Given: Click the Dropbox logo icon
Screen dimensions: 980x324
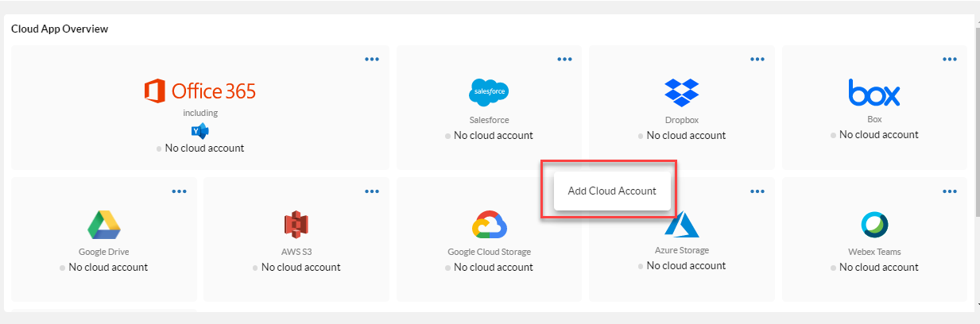Looking at the screenshot, I should (681, 92).
